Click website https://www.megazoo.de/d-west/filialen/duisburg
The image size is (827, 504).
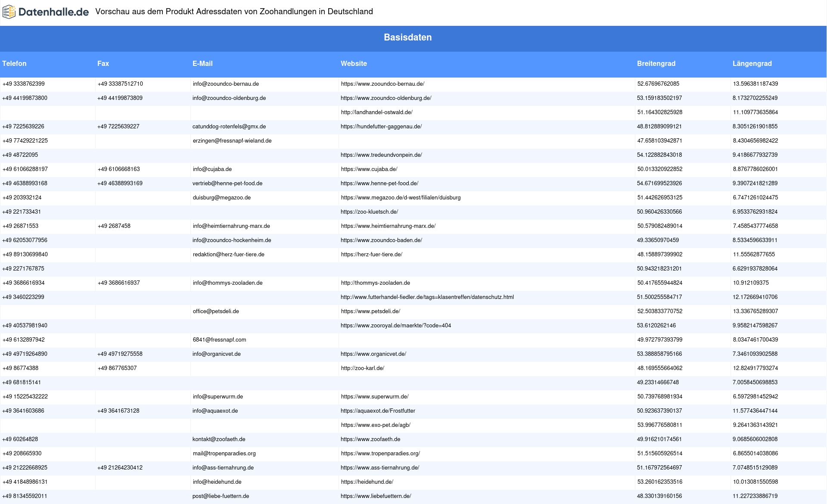point(401,198)
